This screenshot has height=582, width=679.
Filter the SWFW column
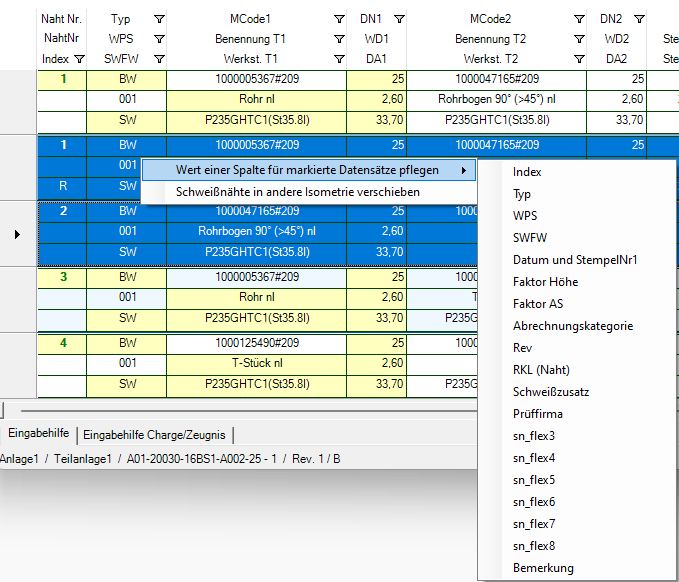[160, 59]
